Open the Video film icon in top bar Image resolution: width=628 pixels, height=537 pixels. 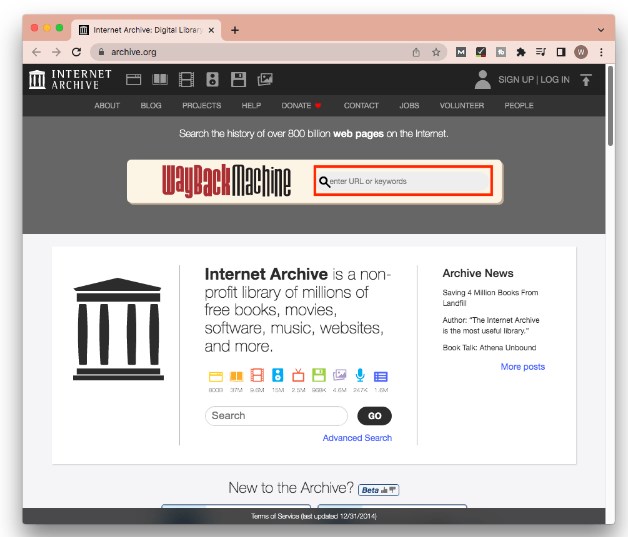pos(186,80)
